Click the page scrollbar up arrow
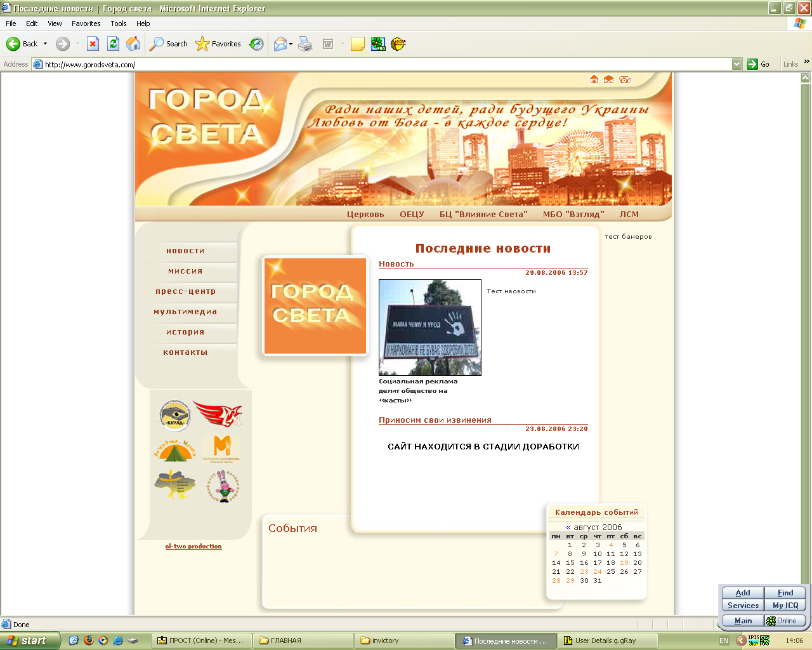 (806, 78)
